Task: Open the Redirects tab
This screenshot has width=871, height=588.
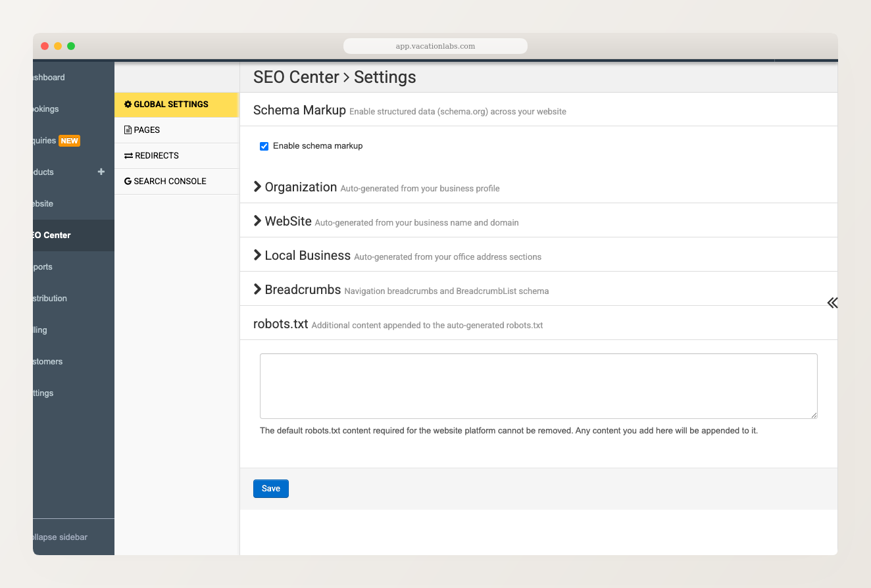Action: click(x=176, y=156)
